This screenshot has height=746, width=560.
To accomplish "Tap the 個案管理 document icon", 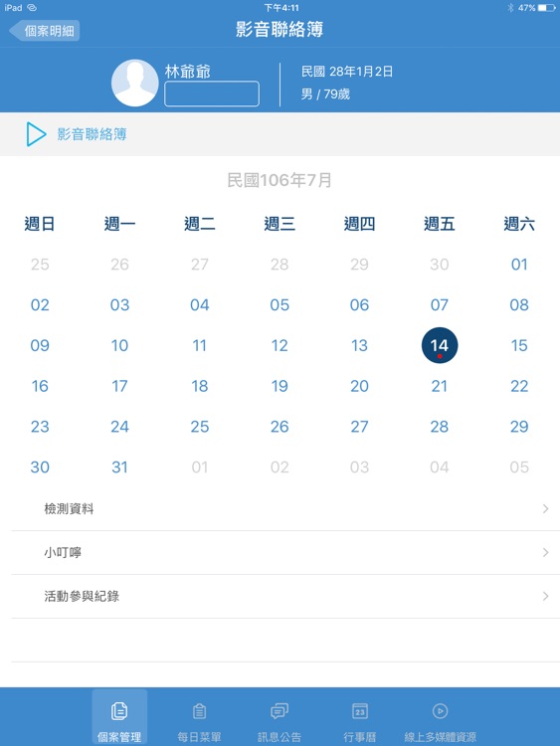I will click(119, 711).
